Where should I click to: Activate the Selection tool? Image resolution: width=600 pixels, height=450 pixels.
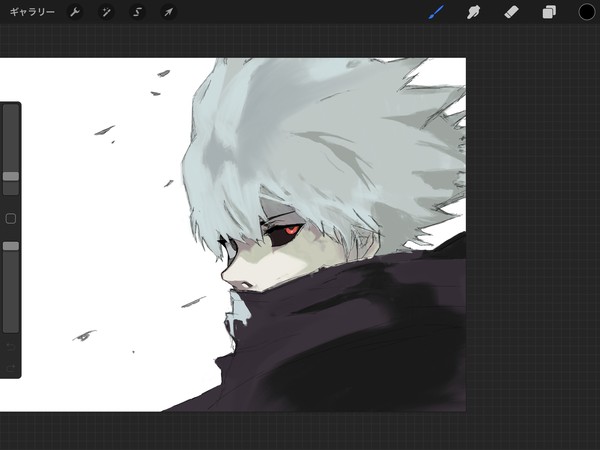pyautogui.click(x=137, y=12)
